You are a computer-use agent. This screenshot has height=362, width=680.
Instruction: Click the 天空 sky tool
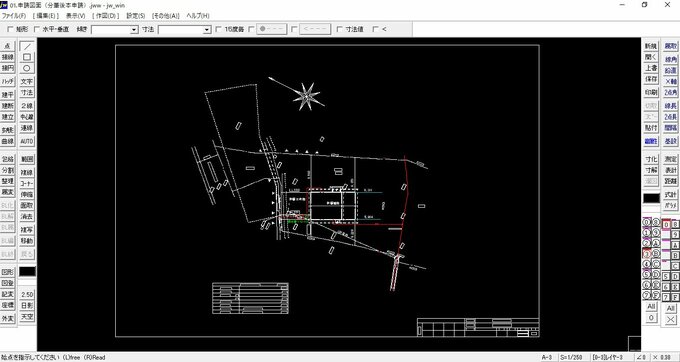(x=27, y=317)
